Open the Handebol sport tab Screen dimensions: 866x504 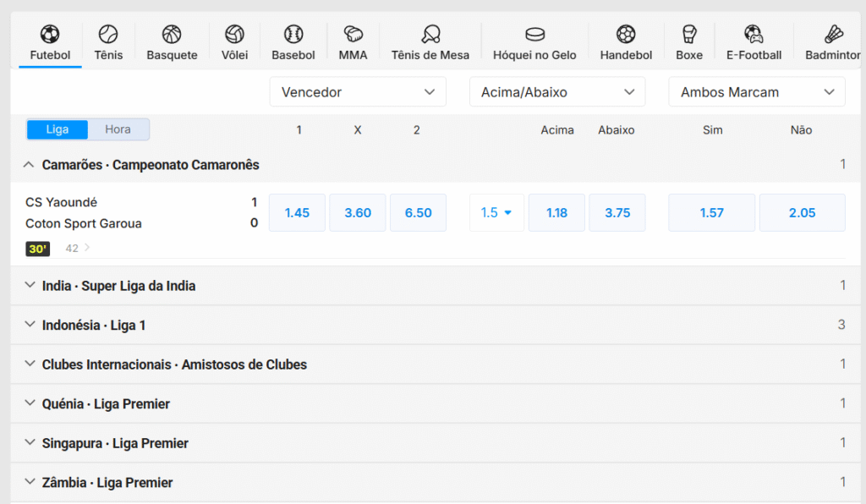pyautogui.click(x=626, y=43)
